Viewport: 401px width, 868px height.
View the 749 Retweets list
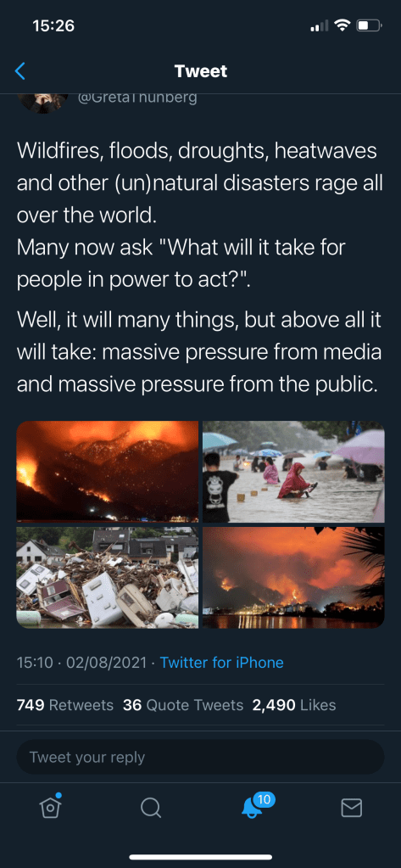point(64,705)
